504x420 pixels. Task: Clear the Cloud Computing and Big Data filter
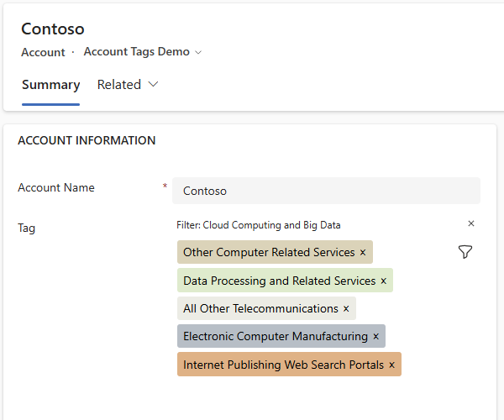point(471,223)
